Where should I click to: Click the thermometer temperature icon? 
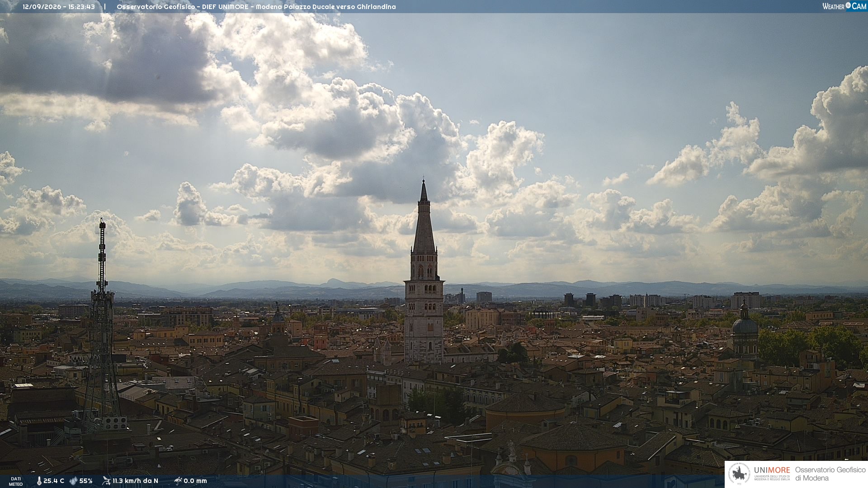point(39,481)
